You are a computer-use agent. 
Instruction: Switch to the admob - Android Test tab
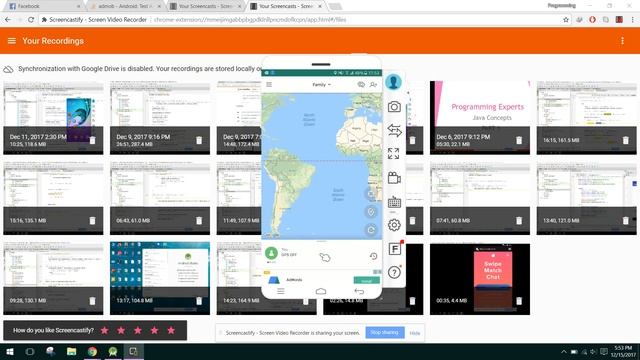click(124, 6)
